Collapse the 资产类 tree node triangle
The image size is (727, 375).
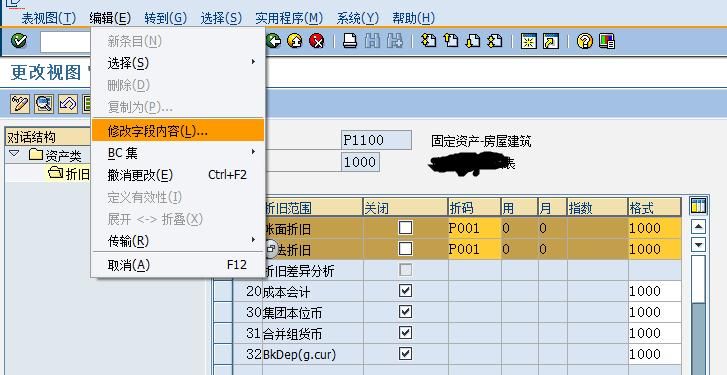[14, 153]
